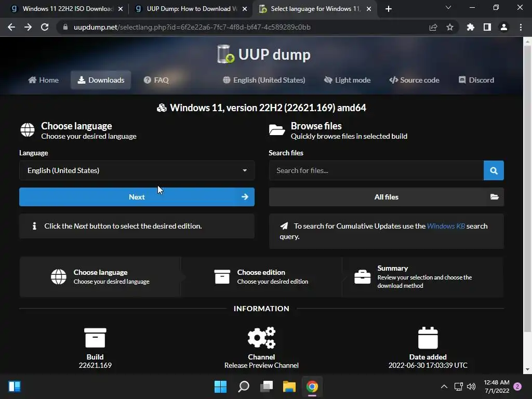Image resolution: width=532 pixels, height=399 pixels.
Task: Follow the Windows KB link
Action: (446, 226)
